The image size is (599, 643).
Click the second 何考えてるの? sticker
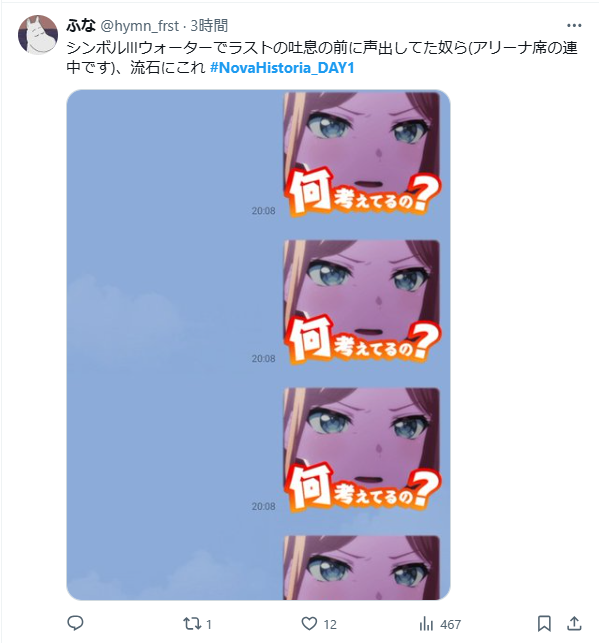coord(362,302)
